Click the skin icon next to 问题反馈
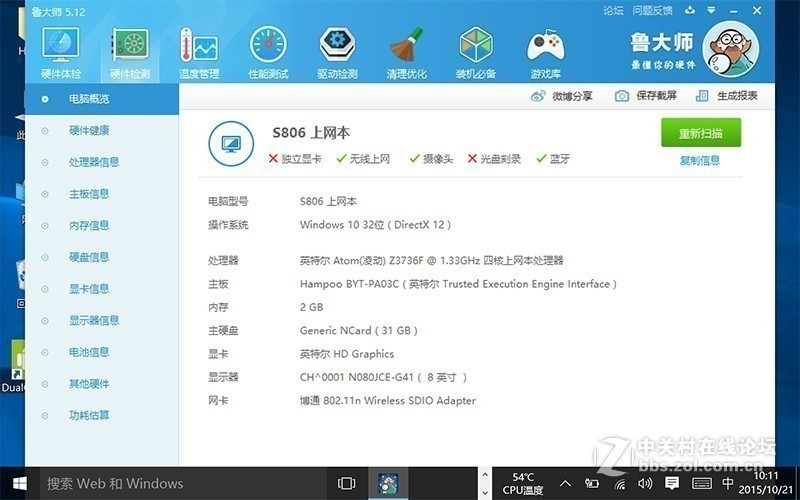Image resolution: width=800 pixels, height=500 pixels. [690, 10]
